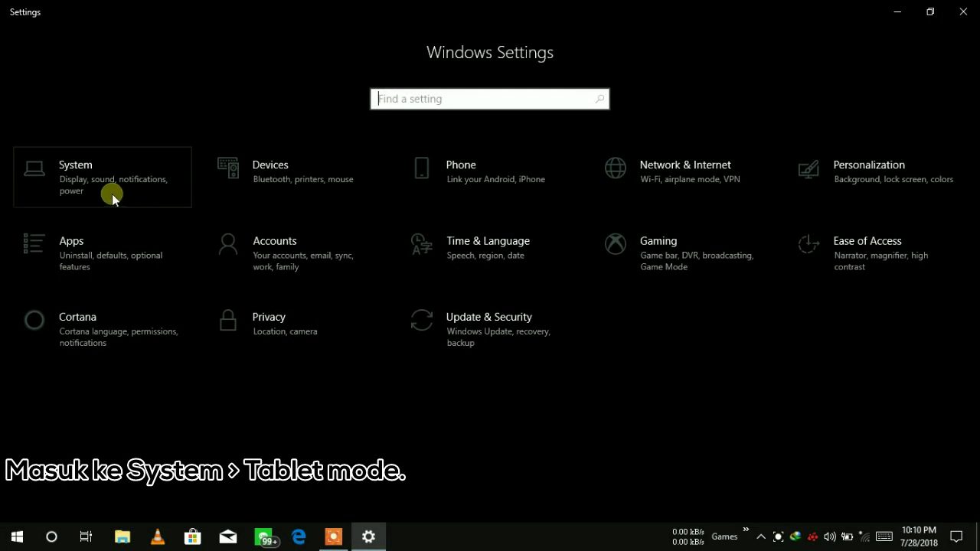The height and width of the screenshot is (551, 980).
Task: Open the System settings category
Action: (x=103, y=178)
